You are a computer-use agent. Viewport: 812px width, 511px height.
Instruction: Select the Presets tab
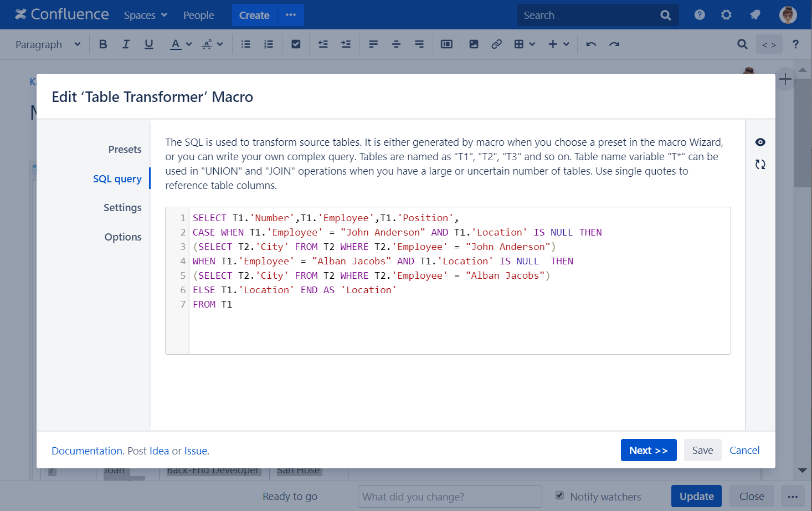pyautogui.click(x=125, y=150)
